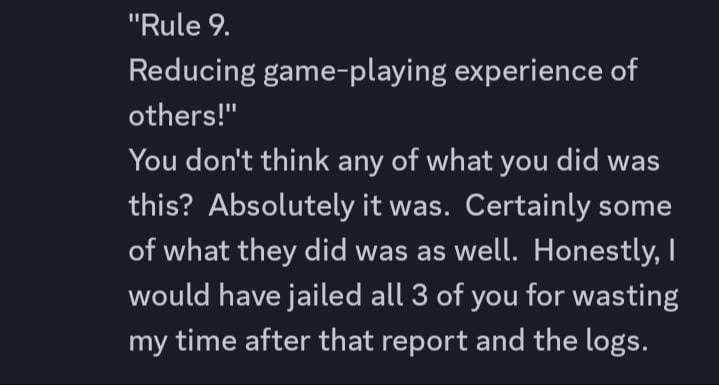Image resolution: width=719 pixels, height=385 pixels.
Task: Click the number "3" in the message
Action: (x=420, y=296)
